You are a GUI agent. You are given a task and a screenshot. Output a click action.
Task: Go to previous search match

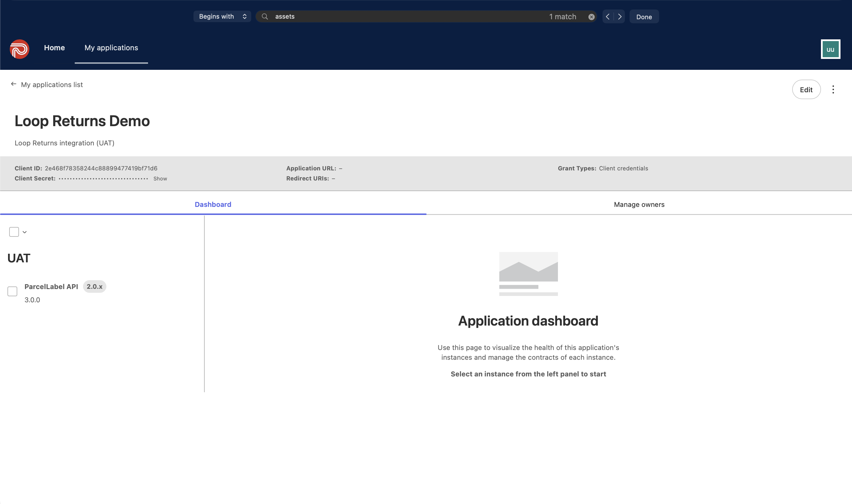(608, 17)
